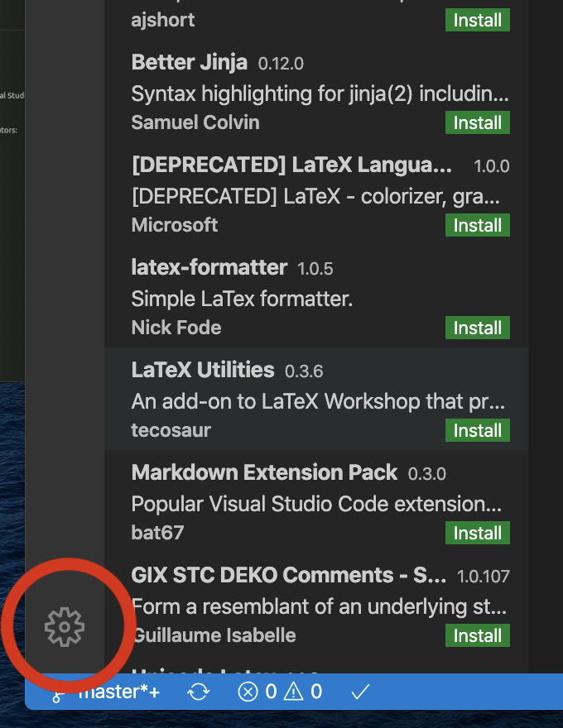The width and height of the screenshot is (563, 728).
Task: Install the LaTeX Utilities extension
Action: (477, 430)
